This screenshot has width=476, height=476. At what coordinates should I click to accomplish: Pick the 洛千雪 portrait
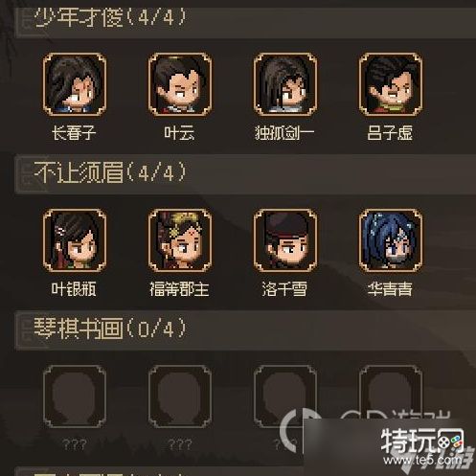point(285,240)
